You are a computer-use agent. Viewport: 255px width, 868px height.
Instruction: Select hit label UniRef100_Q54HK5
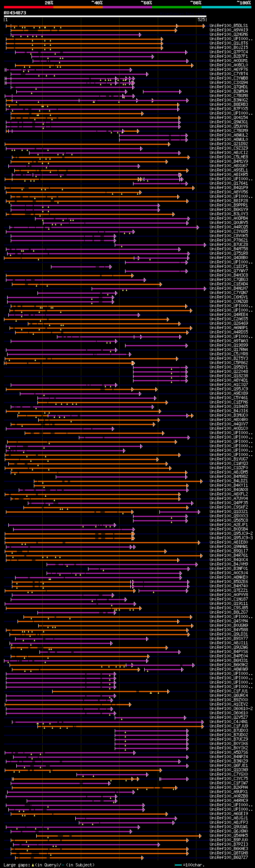(229, 836)
